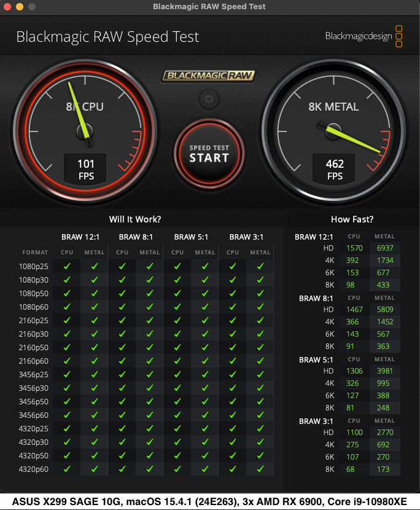Start the speed test
The height and width of the screenshot is (510, 420).
(209, 153)
